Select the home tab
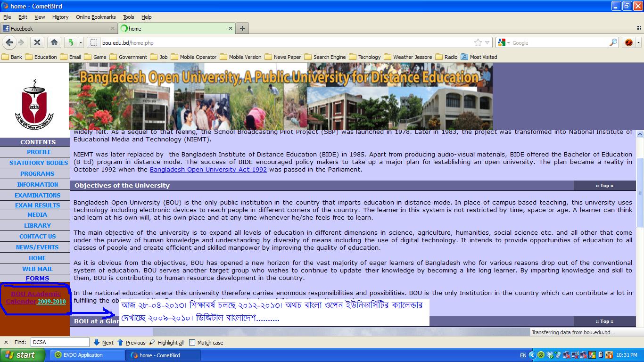 [x=177, y=28]
